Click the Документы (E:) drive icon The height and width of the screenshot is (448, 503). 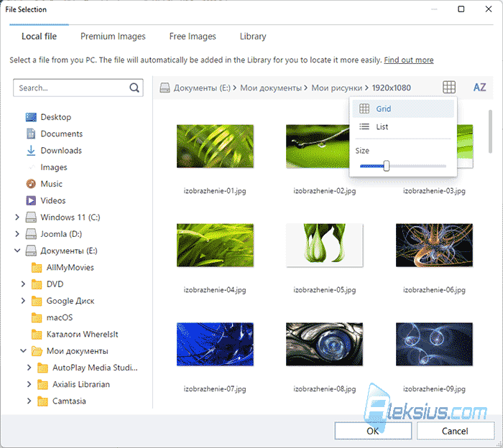point(31,251)
